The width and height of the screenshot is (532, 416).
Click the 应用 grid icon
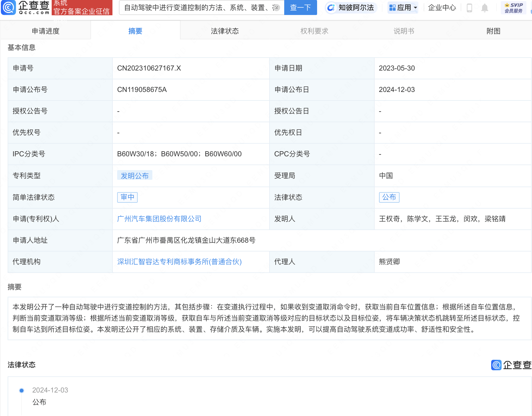click(393, 8)
